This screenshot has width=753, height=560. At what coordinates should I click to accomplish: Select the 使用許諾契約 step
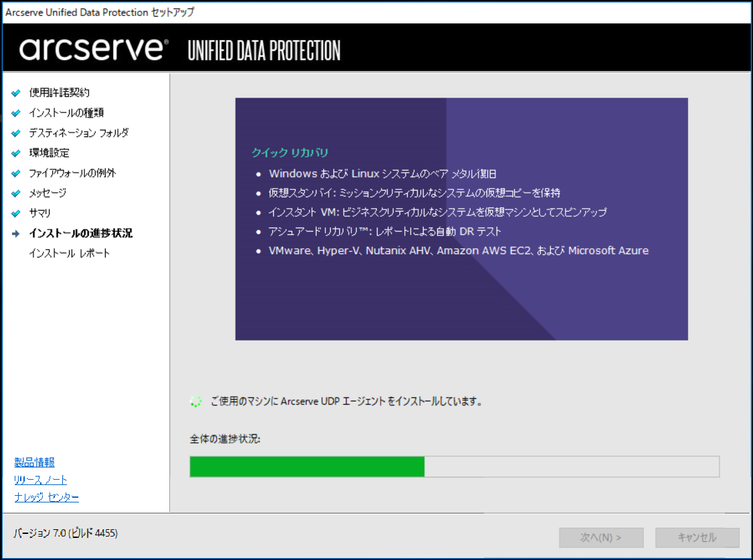click(59, 92)
